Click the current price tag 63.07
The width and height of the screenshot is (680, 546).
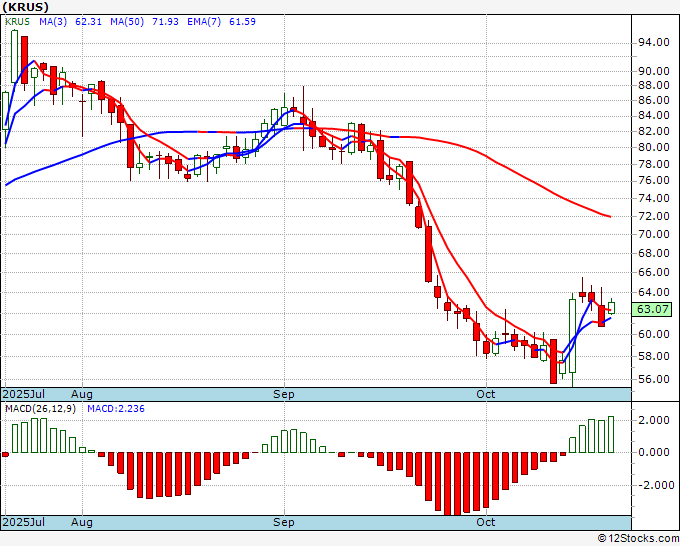tap(654, 310)
